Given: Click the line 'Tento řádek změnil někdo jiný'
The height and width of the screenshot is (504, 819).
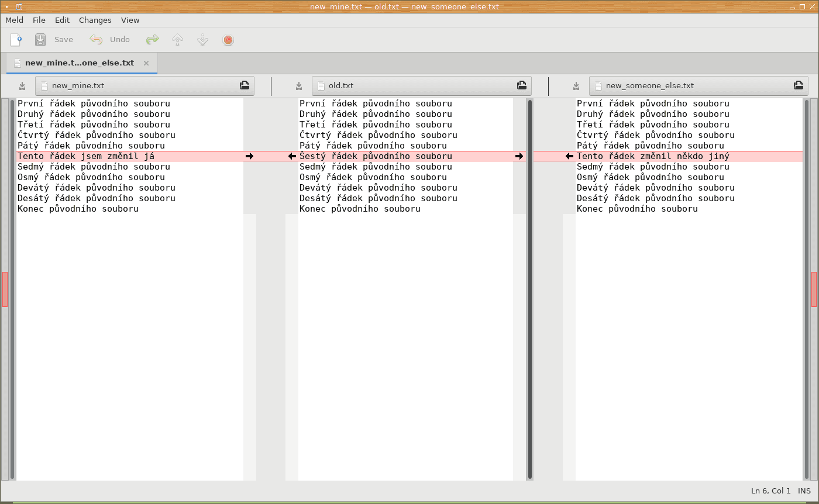Looking at the screenshot, I should [653, 156].
